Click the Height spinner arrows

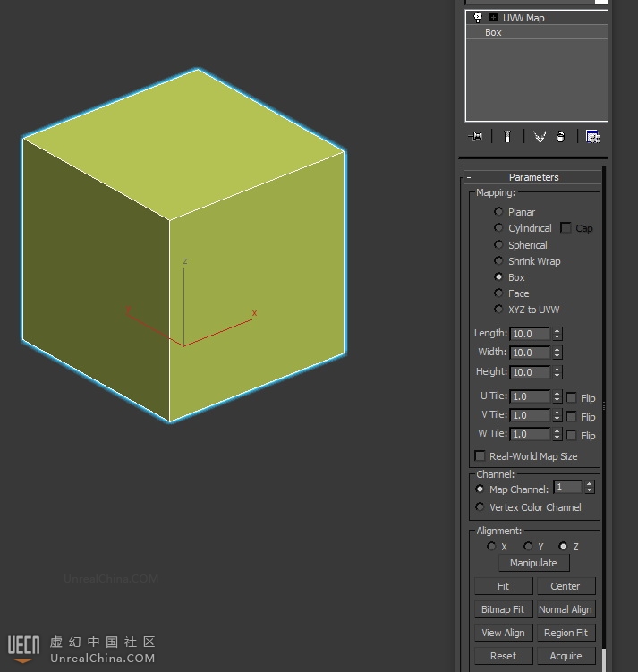[557, 372]
